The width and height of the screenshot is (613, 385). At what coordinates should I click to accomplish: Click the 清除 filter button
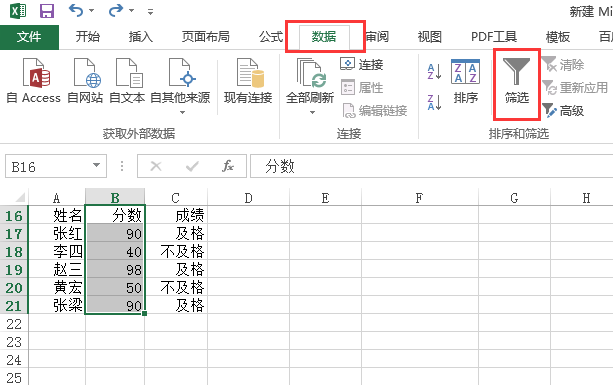point(563,64)
